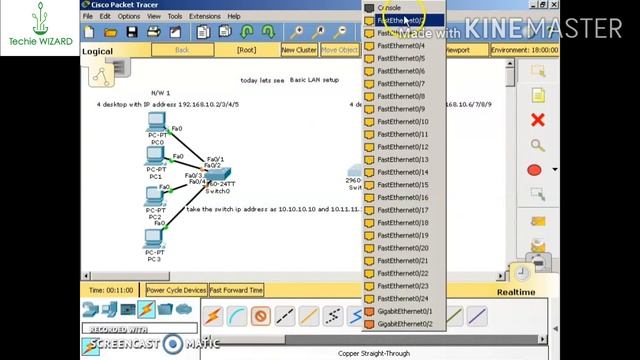Image resolution: width=640 pixels, height=360 pixels.
Task: Click the PC3 computer on workspace
Action: pyautogui.click(x=154, y=239)
